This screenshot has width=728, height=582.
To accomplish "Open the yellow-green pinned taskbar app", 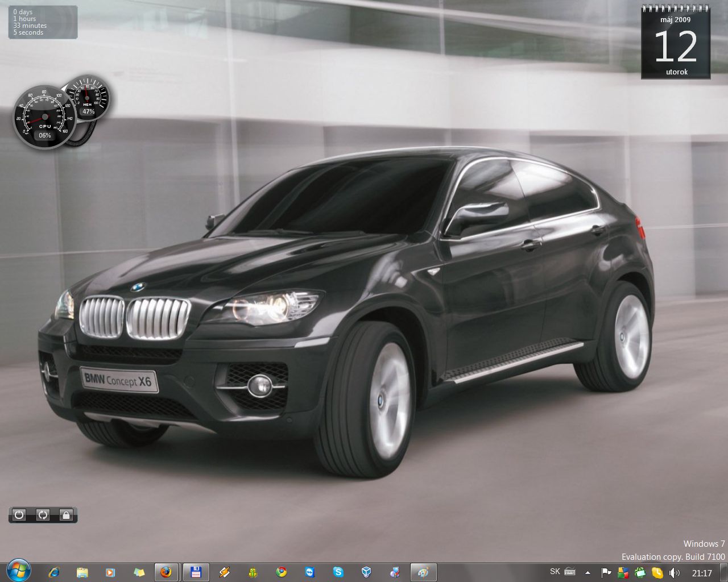I will click(x=253, y=572).
